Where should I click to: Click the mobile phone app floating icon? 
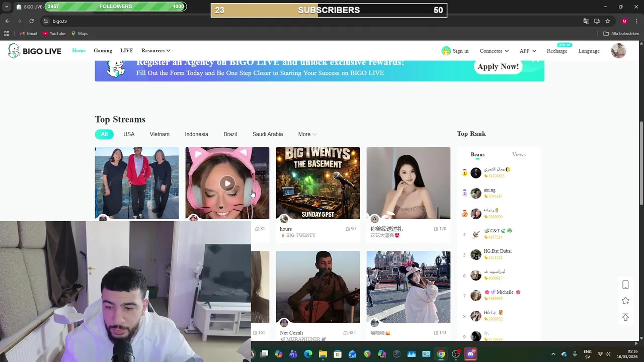coord(625,285)
